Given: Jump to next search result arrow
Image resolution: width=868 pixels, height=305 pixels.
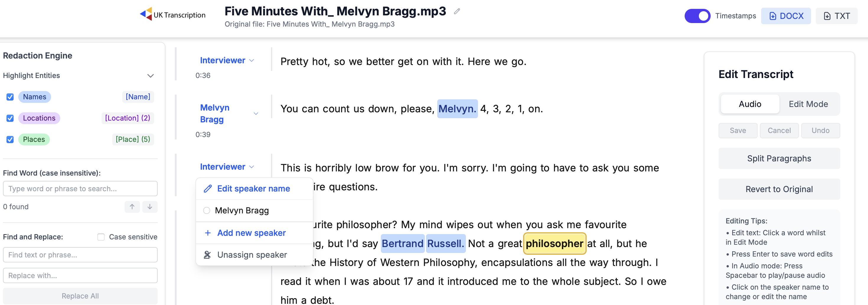Looking at the screenshot, I should (x=150, y=207).
